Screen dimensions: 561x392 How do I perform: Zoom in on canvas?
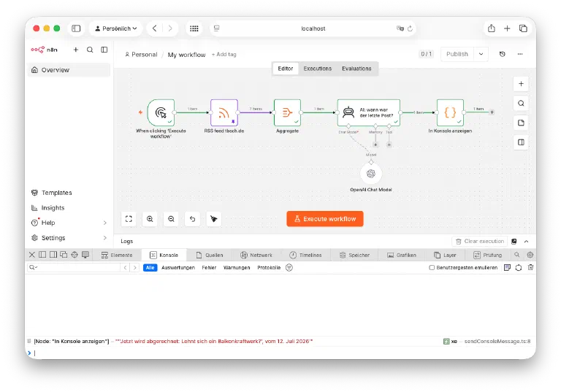(150, 219)
